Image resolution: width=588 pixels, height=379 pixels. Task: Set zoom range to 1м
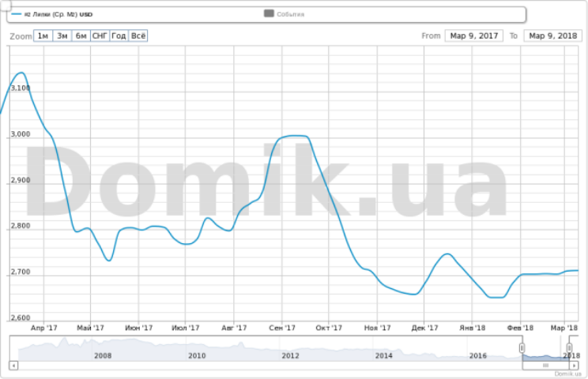pyautogui.click(x=43, y=36)
